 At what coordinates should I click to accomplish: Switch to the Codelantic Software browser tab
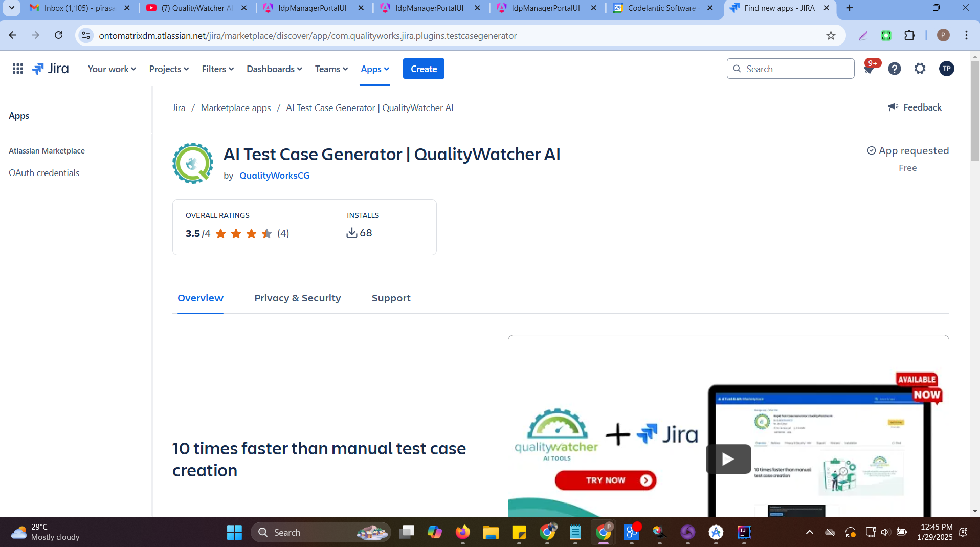pos(663,8)
